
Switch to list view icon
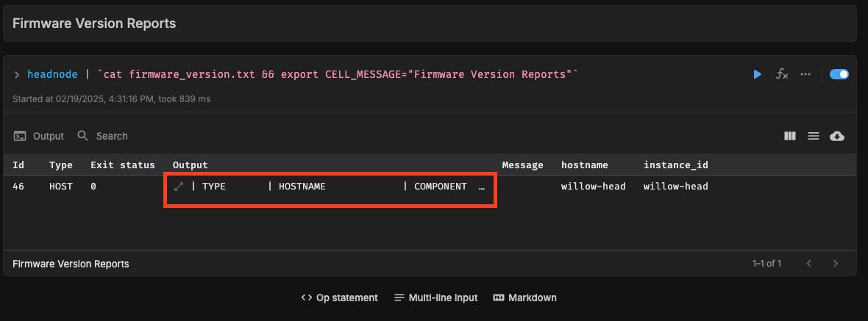point(813,136)
